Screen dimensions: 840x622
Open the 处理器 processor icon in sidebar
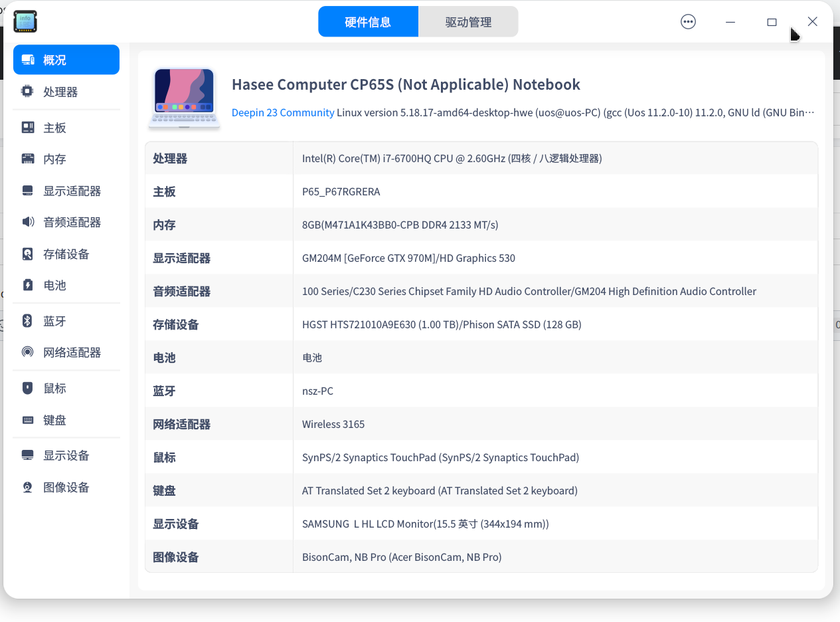click(28, 92)
